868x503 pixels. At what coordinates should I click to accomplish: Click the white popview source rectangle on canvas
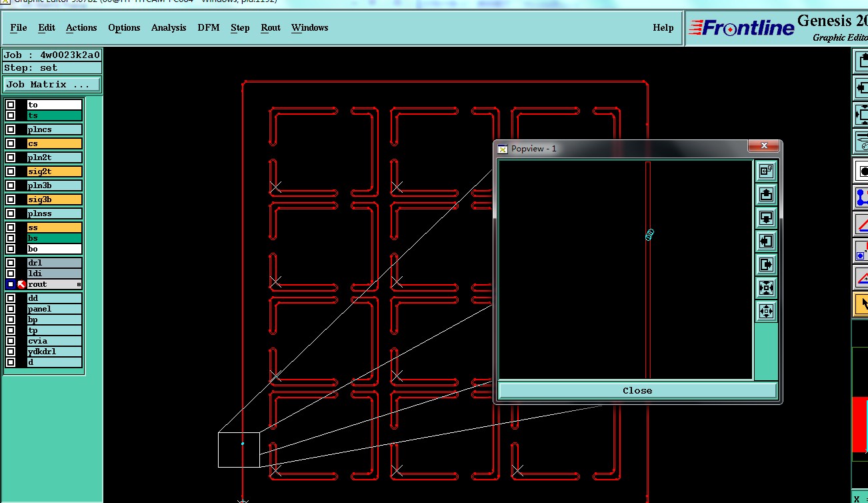[x=239, y=450]
